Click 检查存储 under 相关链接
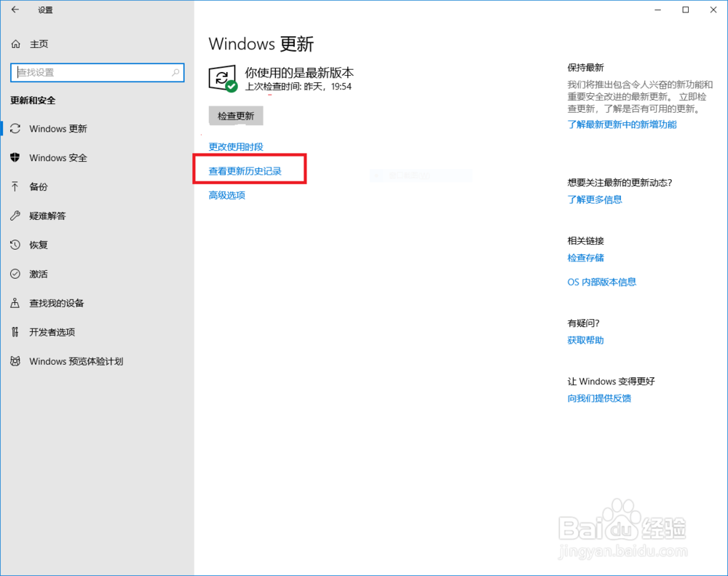Image resolution: width=728 pixels, height=576 pixels. pyautogui.click(x=585, y=258)
